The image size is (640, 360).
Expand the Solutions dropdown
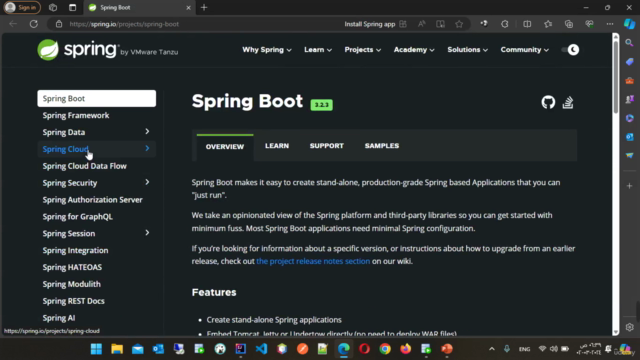click(x=467, y=50)
